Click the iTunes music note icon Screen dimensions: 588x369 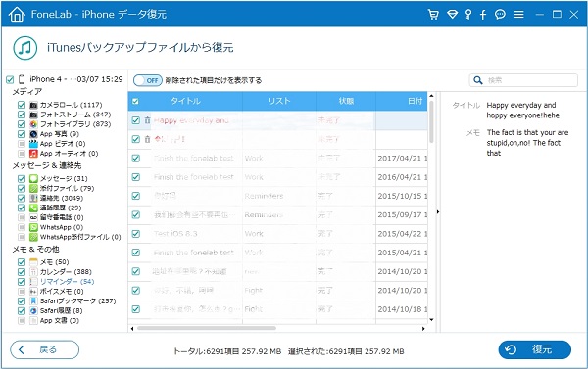25,48
